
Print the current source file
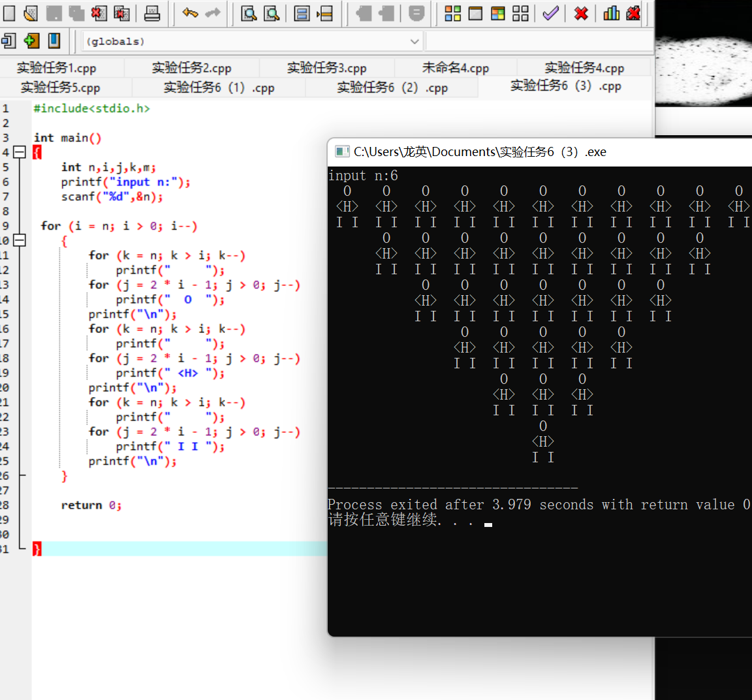tap(152, 13)
